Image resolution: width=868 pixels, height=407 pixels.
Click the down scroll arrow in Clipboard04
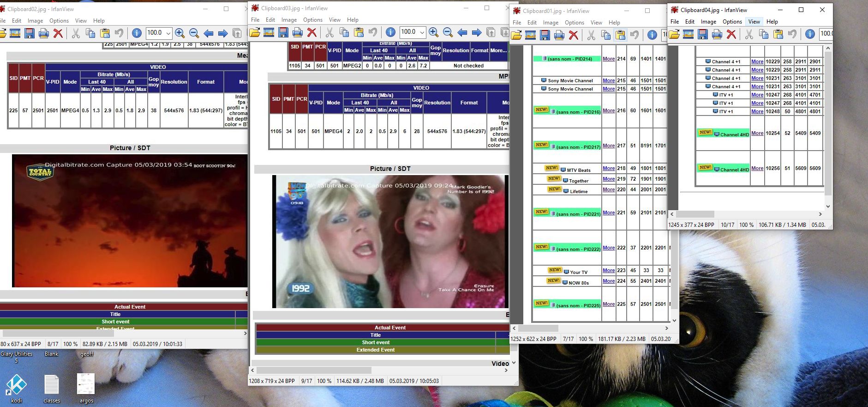coord(828,207)
